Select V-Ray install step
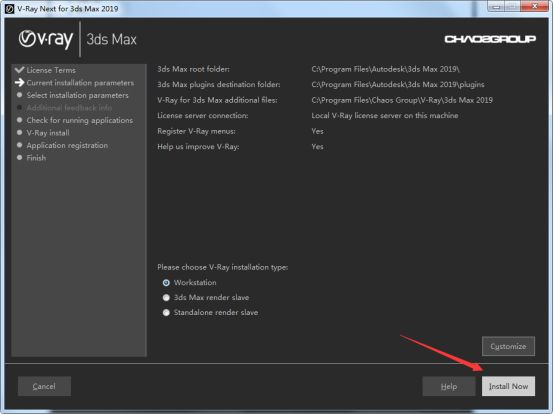Viewport: 554px width, 414px height. (x=48, y=133)
